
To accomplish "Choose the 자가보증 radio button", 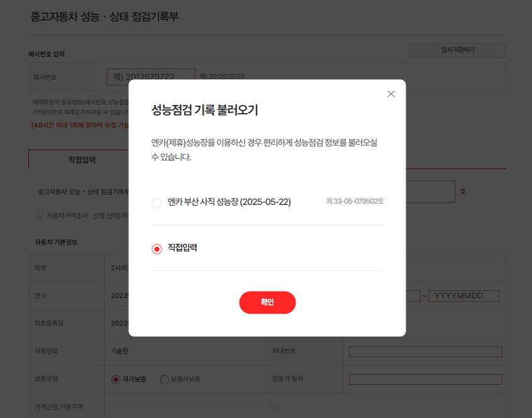I will (116, 380).
